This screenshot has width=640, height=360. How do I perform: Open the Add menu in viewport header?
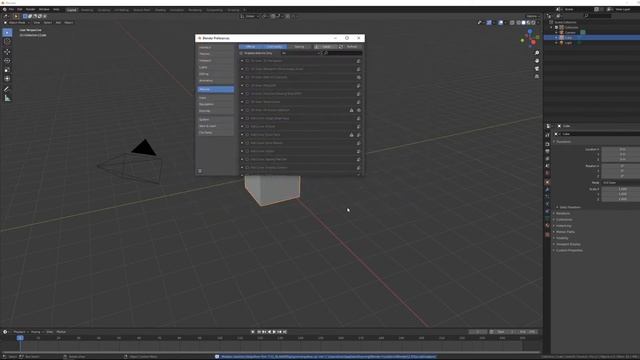tap(58, 22)
